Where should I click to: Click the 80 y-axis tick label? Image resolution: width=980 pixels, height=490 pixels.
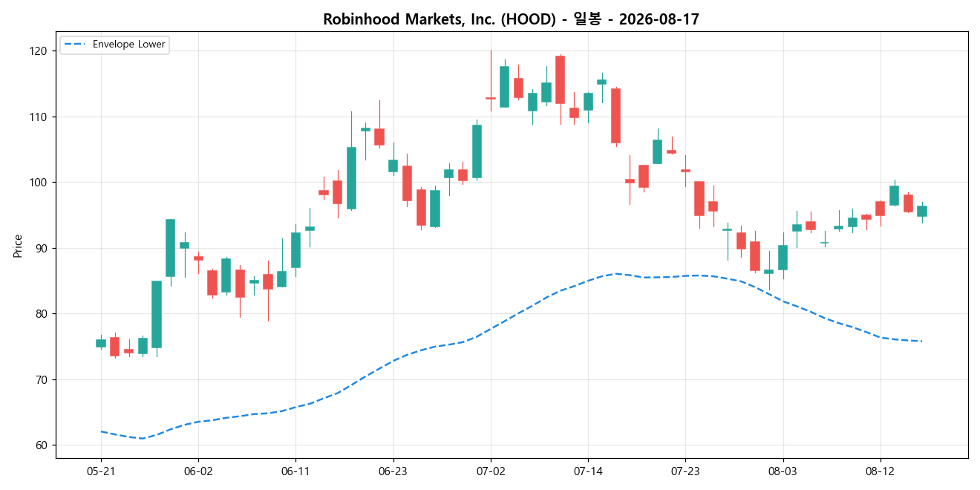[42, 314]
